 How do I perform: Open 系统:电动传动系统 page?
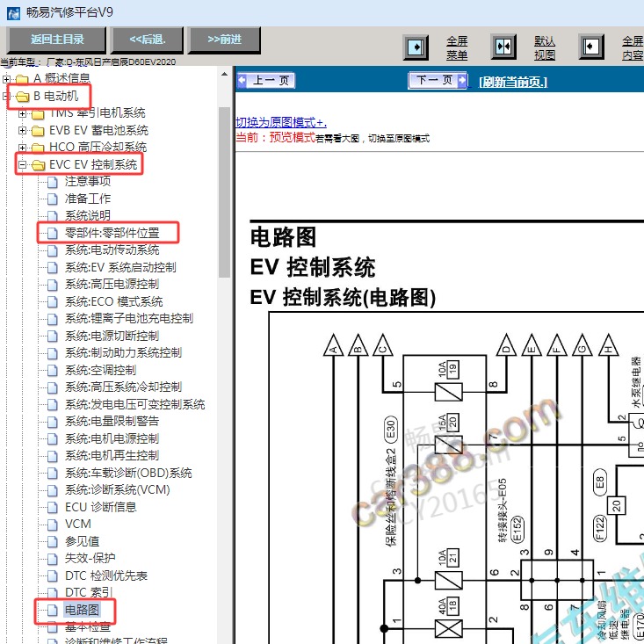(112, 250)
